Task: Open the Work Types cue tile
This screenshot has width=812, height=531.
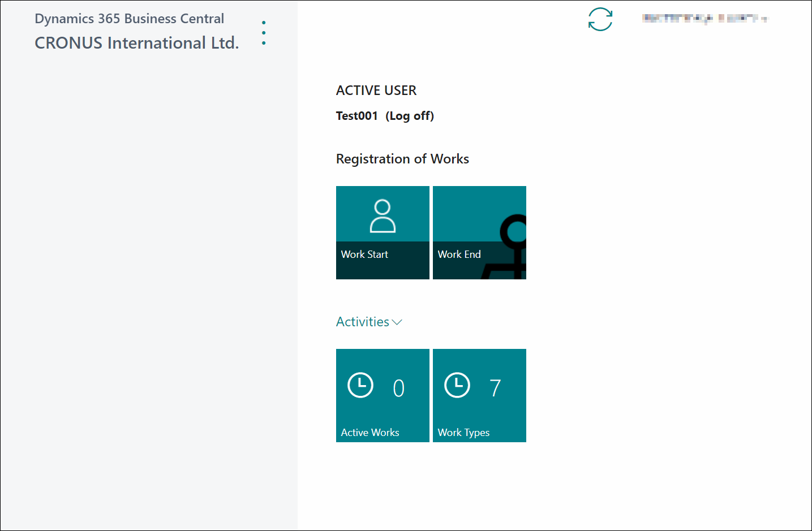Action: (x=479, y=395)
